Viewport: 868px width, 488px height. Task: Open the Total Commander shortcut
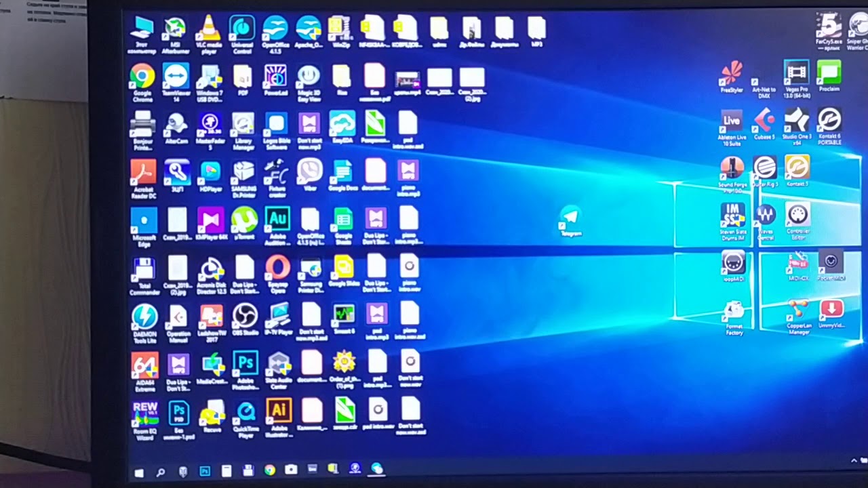(144, 276)
